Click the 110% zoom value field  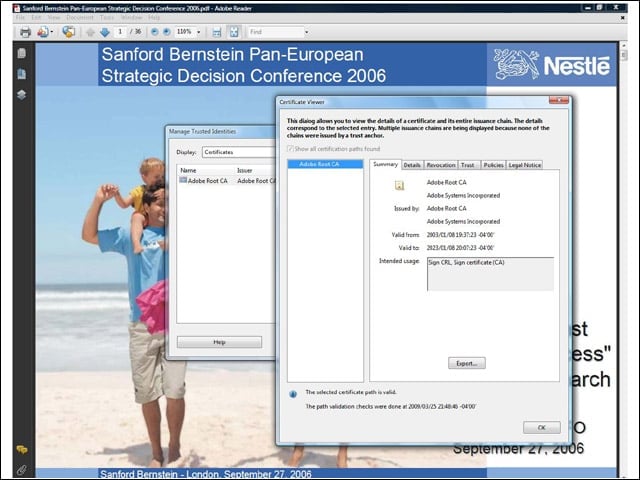[x=184, y=32]
